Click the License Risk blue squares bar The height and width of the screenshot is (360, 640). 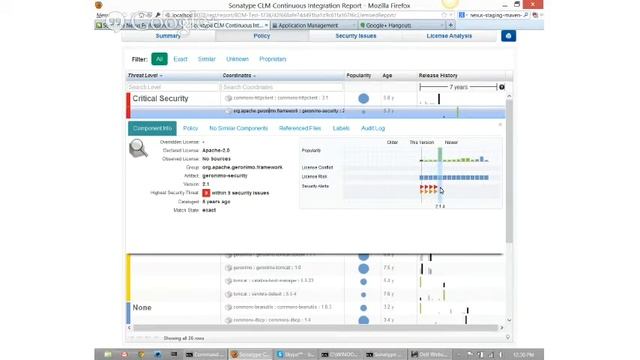(x=454, y=178)
